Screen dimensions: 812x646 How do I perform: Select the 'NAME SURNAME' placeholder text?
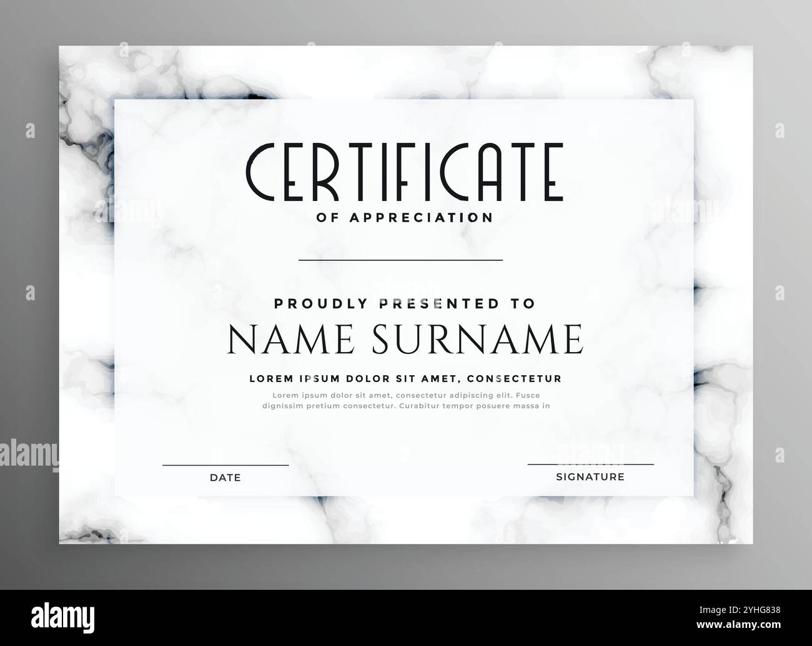coord(405,340)
